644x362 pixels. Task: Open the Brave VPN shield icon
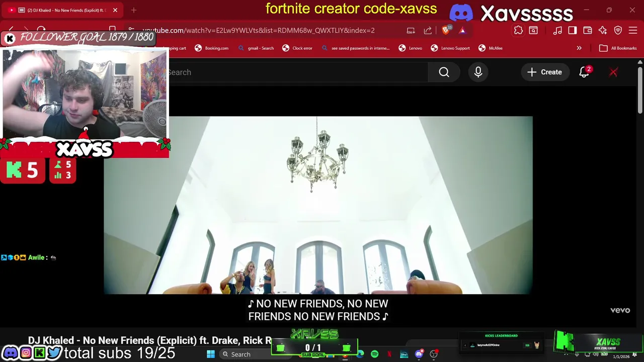(618, 31)
